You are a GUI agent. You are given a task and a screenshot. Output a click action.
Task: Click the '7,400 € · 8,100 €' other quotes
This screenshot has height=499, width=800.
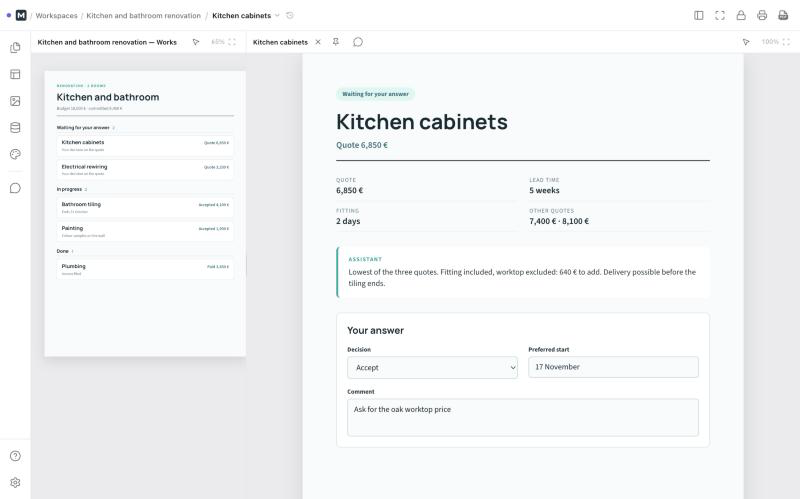[x=559, y=221]
